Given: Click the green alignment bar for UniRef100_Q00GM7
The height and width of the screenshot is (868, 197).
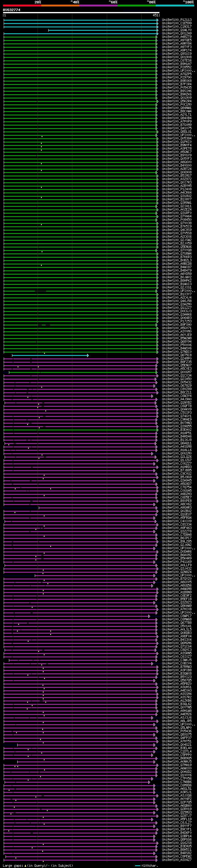Looking at the screenshot, I should point(83,372).
